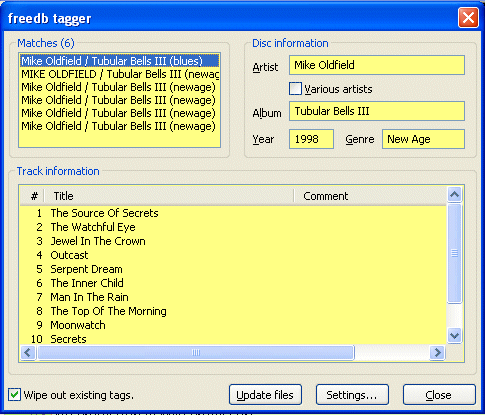Close the freedb tagger dialog with X
The width and height of the screenshot is (485, 415).
pos(468,17)
